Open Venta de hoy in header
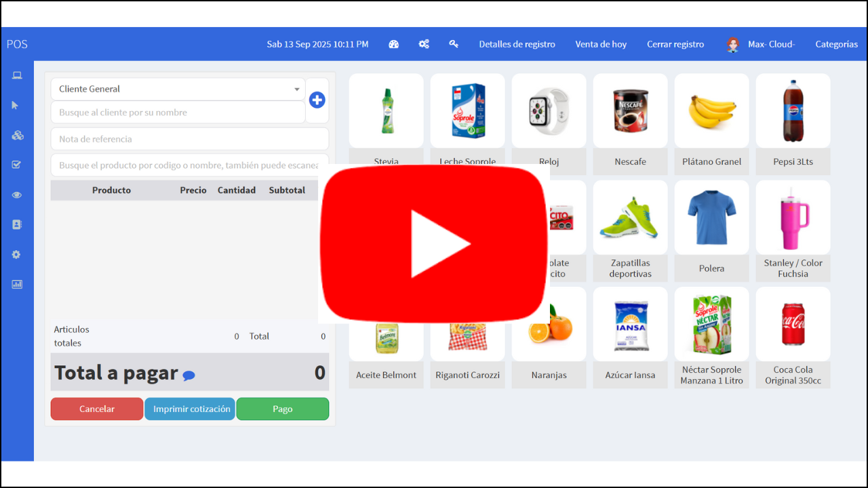868x488 pixels. point(601,44)
